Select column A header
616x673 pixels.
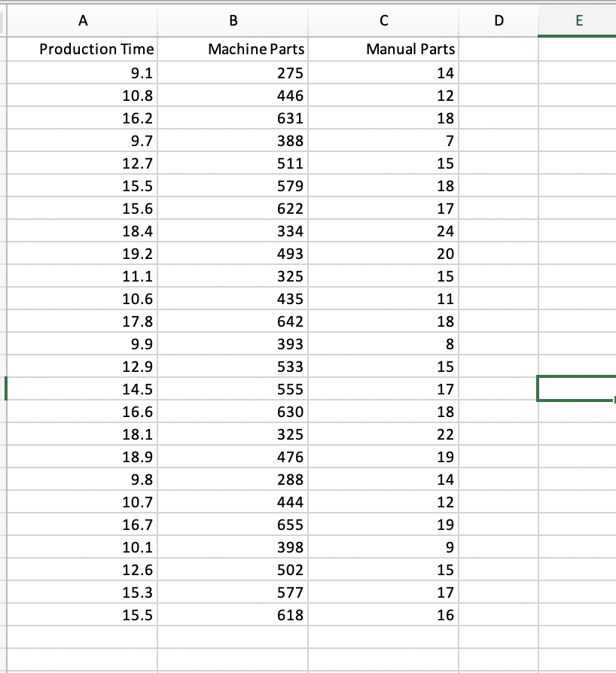click(83, 21)
